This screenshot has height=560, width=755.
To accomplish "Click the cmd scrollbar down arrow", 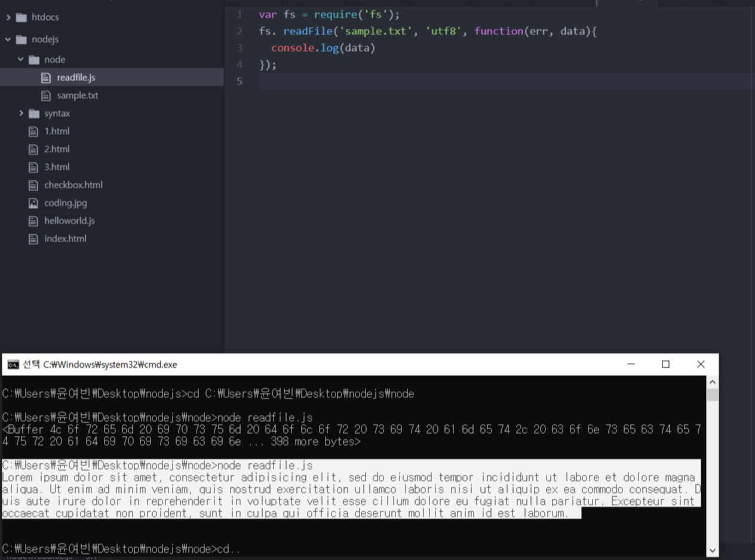I will [x=713, y=550].
